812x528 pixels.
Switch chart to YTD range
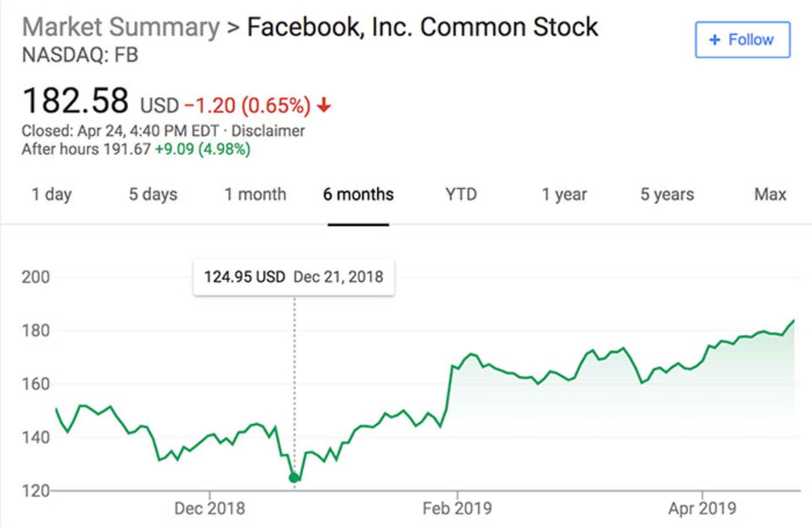pyautogui.click(x=461, y=195)
